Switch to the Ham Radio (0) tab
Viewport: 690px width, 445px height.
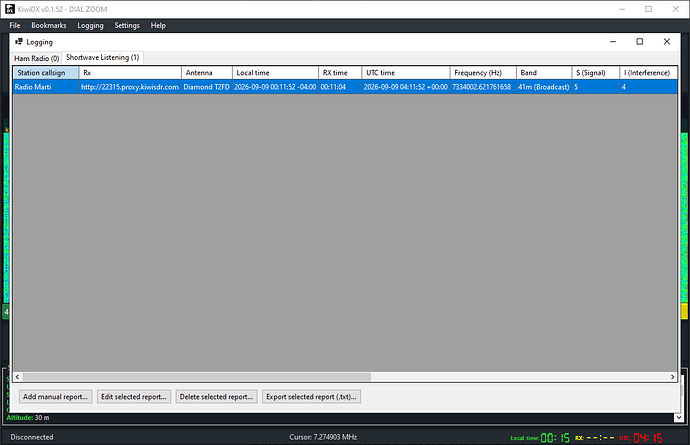pos(37,58)
